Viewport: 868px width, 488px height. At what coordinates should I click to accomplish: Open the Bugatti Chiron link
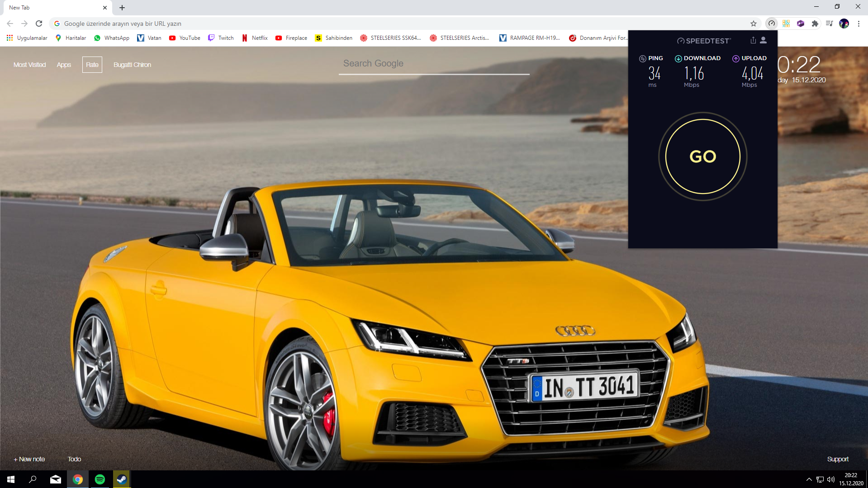132,65
